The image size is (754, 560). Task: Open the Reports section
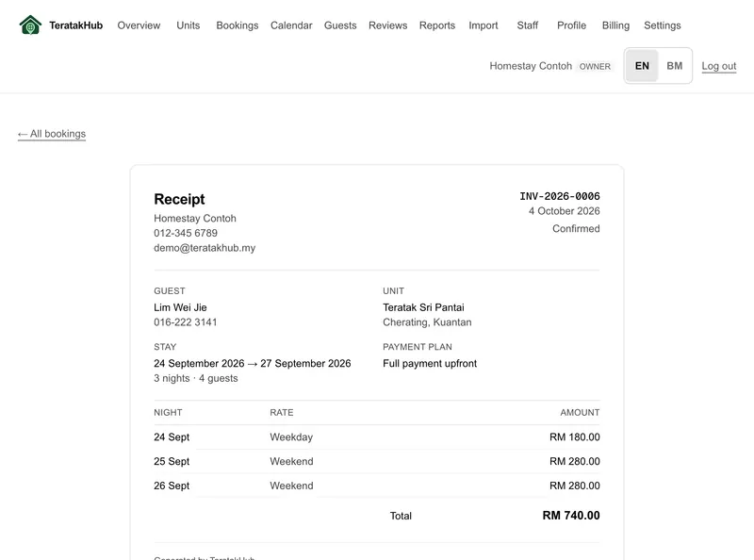pos(437,25)
